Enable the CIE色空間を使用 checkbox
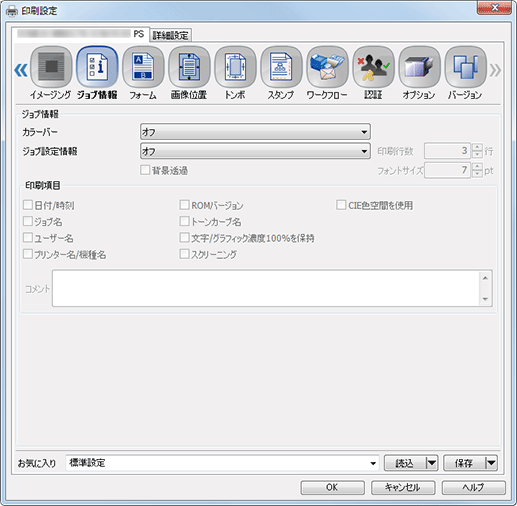 point(341,205)
